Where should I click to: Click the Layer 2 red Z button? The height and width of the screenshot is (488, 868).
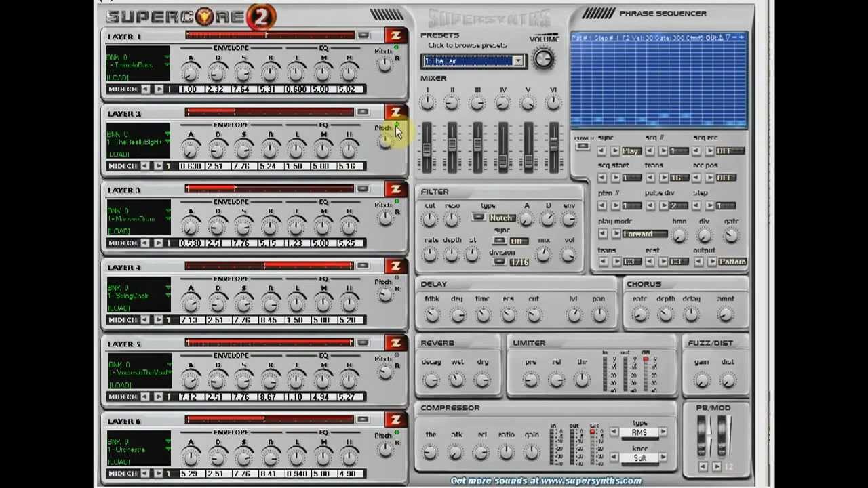point(395,112)
